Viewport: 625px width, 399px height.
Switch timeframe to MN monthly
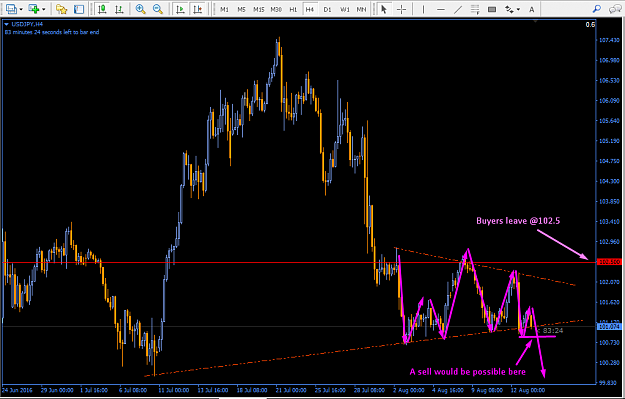coord(361,9)
